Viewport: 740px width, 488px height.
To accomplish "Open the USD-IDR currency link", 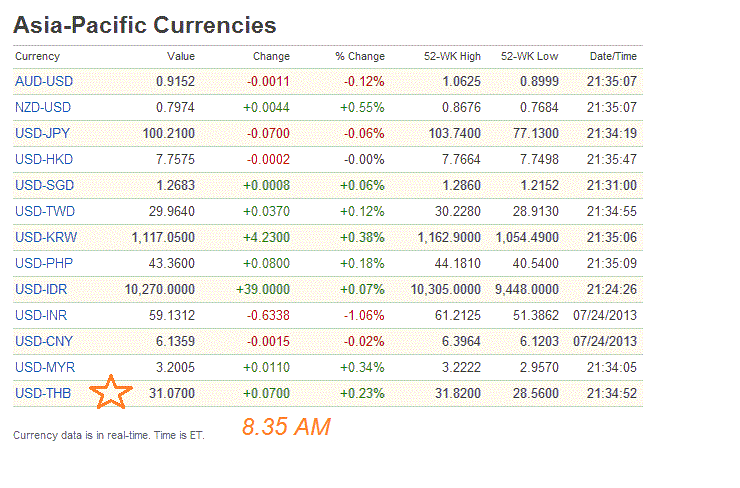I will (43, 289).
